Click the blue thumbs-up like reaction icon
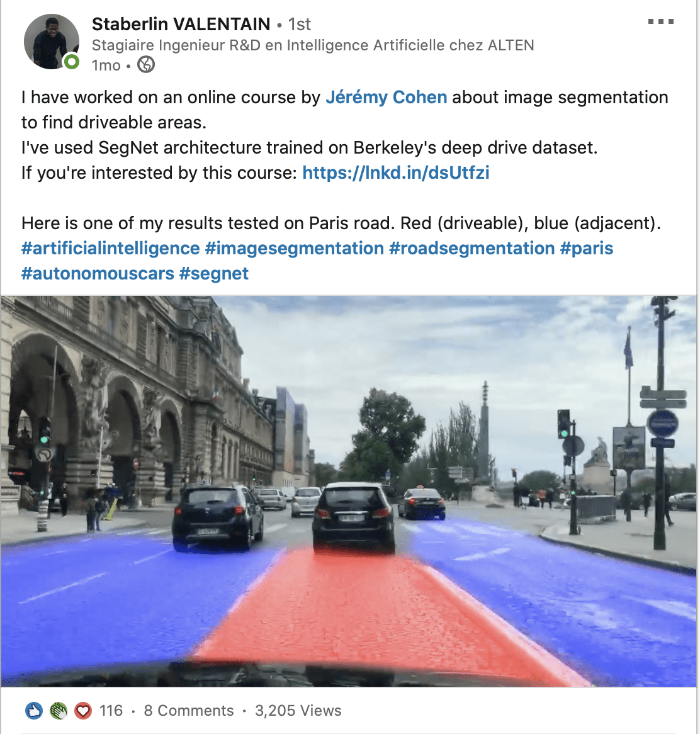Screen dimensions: 700x734 coord(34,711)
